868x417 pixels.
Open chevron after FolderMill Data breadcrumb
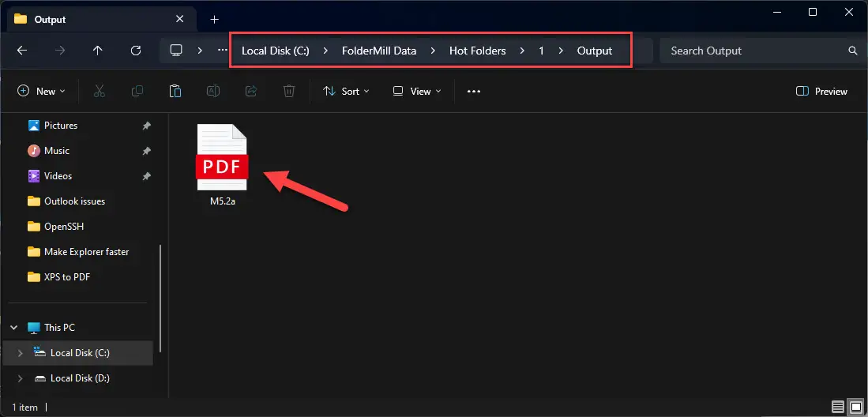[x=433, y=51]
